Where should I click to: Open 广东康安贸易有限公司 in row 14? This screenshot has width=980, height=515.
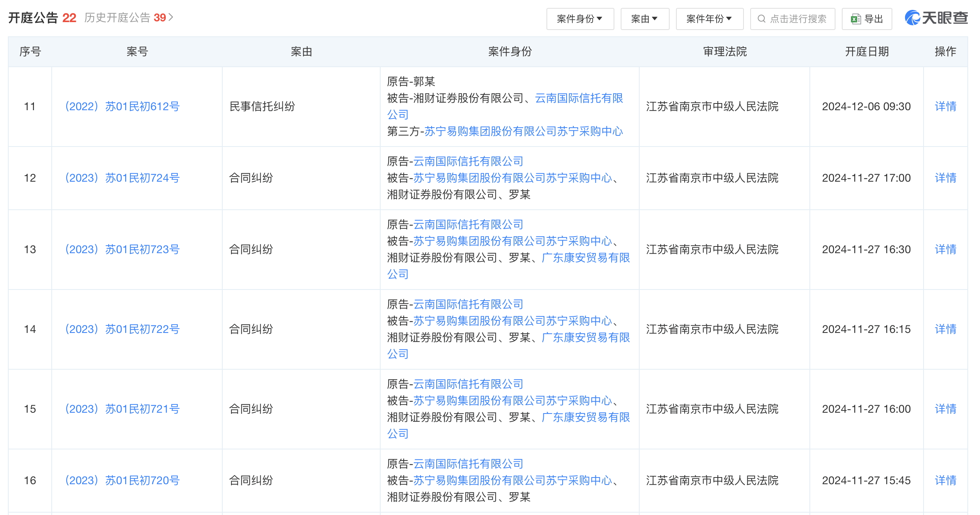586,337
